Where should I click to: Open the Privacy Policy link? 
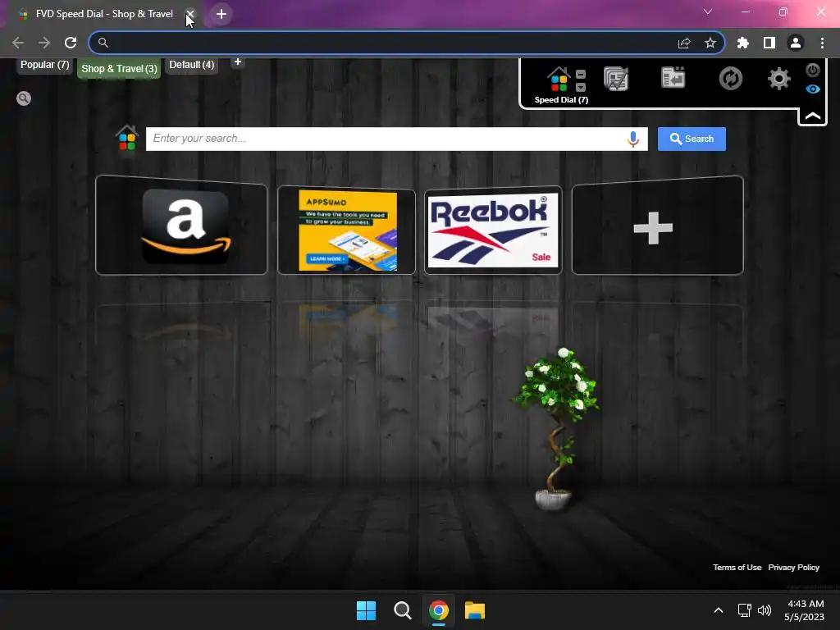coord(793,568)
